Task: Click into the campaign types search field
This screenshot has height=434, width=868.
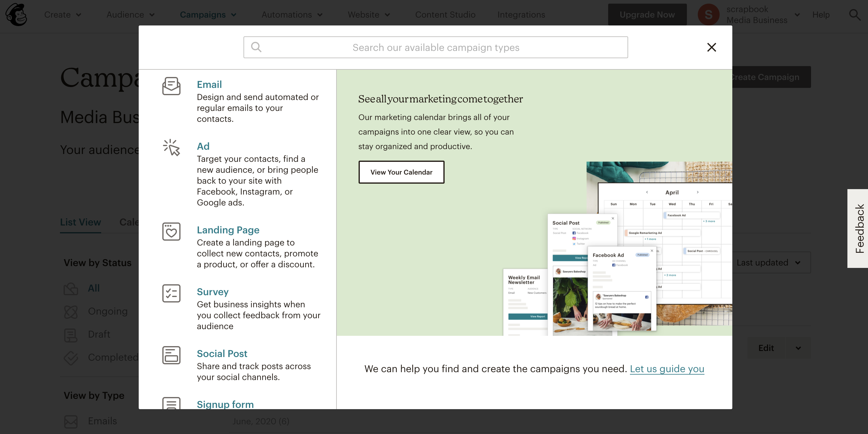Action: pos(435,47)
